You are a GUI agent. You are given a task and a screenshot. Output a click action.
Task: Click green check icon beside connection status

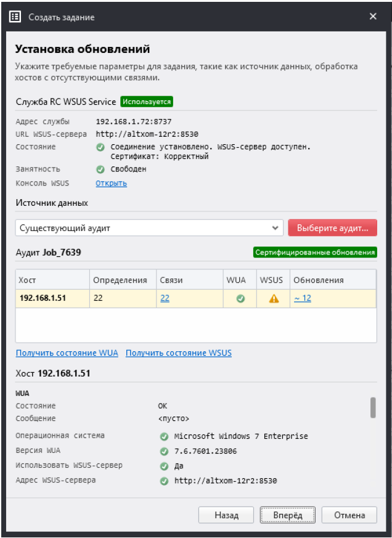click(100, 147)
